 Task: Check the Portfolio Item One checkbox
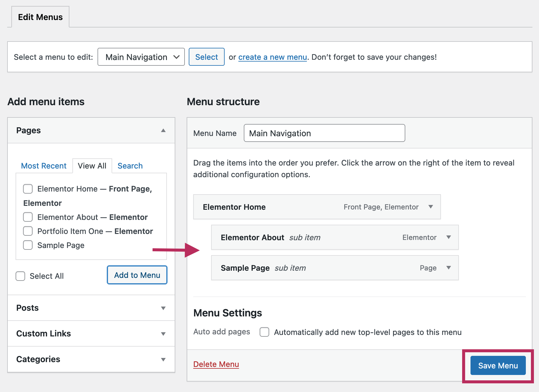click(x=28, y=231)
